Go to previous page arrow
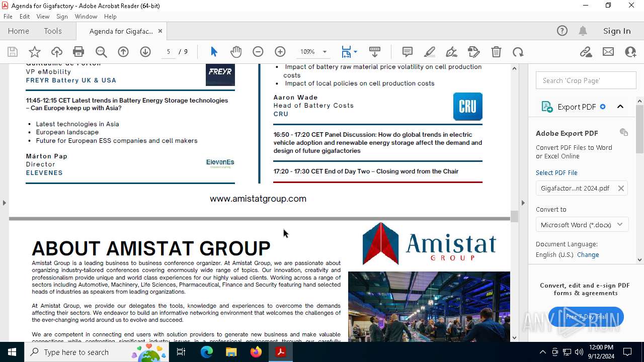Screen dimensions: 644x362 tap(123, 52)
